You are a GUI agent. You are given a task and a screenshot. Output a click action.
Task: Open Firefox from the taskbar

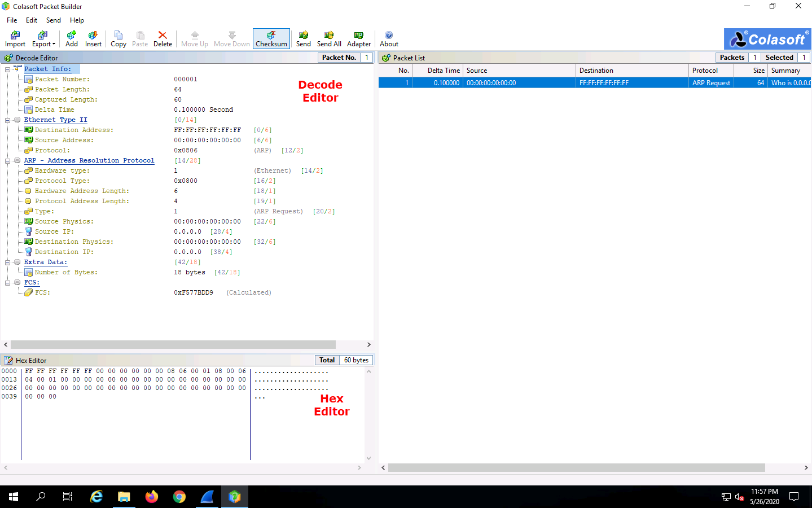click(x=152, y=497)
